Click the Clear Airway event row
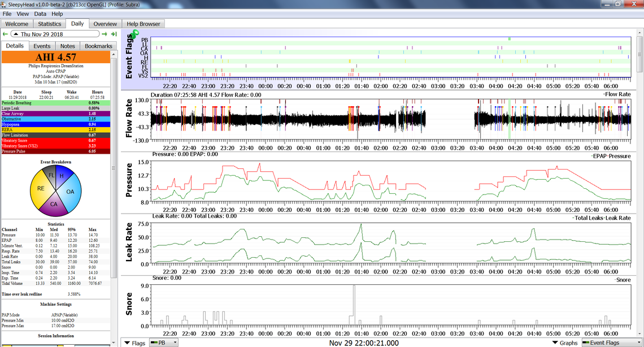 pos(56,114)
